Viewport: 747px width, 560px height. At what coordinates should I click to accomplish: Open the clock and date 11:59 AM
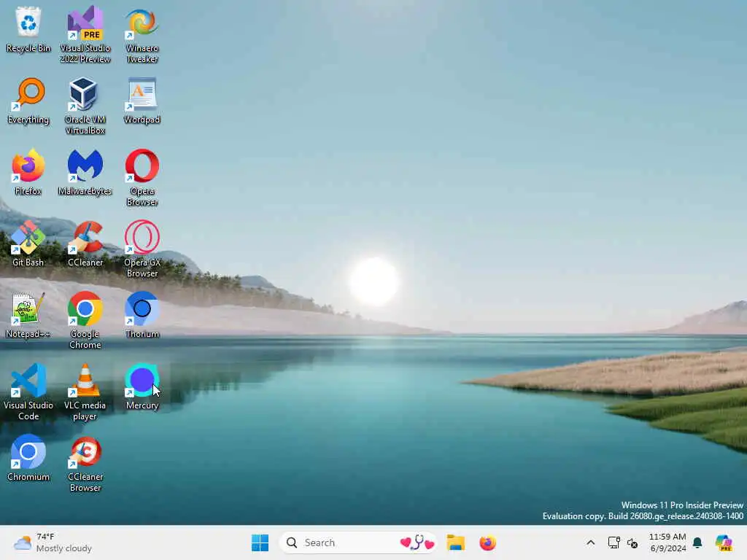(x=668, y=542)
